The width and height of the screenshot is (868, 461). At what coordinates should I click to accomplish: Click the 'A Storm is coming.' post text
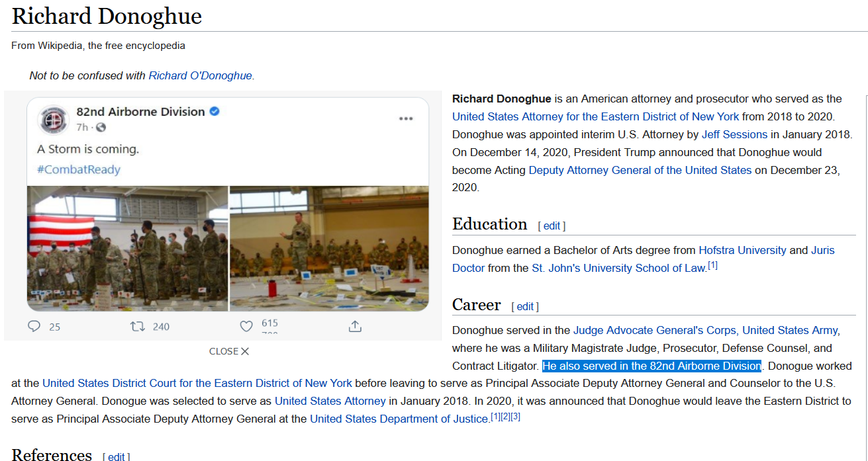(88, 149)
